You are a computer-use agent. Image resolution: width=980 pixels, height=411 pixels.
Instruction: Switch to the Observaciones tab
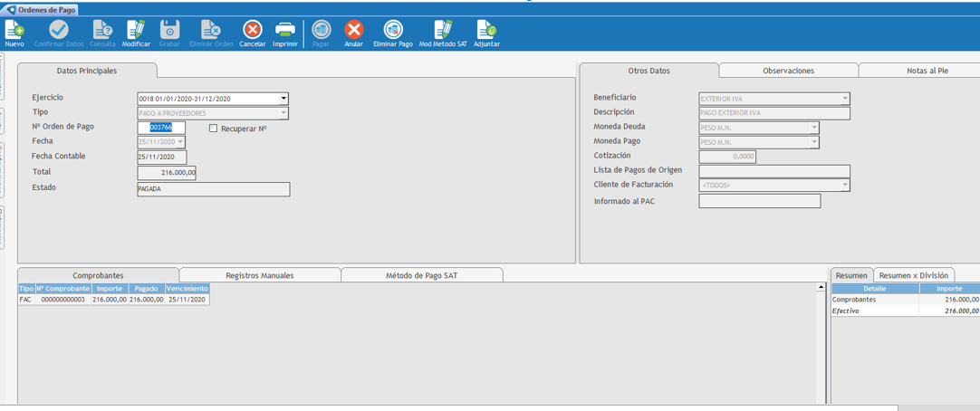coord(788,71)
